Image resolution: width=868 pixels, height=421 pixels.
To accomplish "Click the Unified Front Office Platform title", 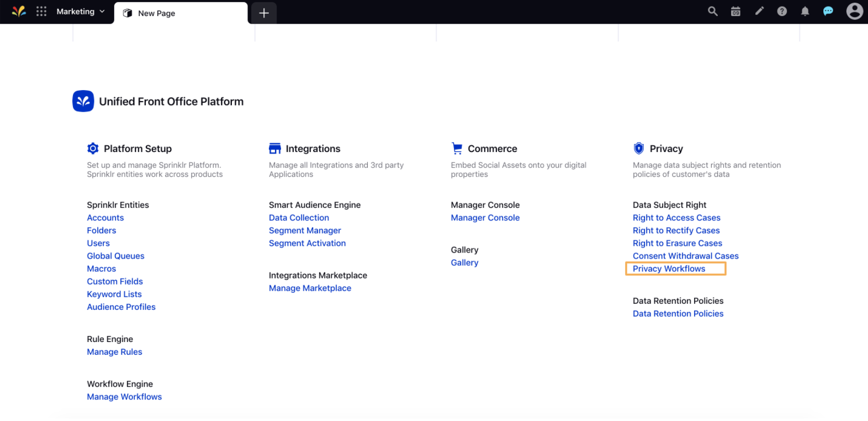I will pos(171,102).
